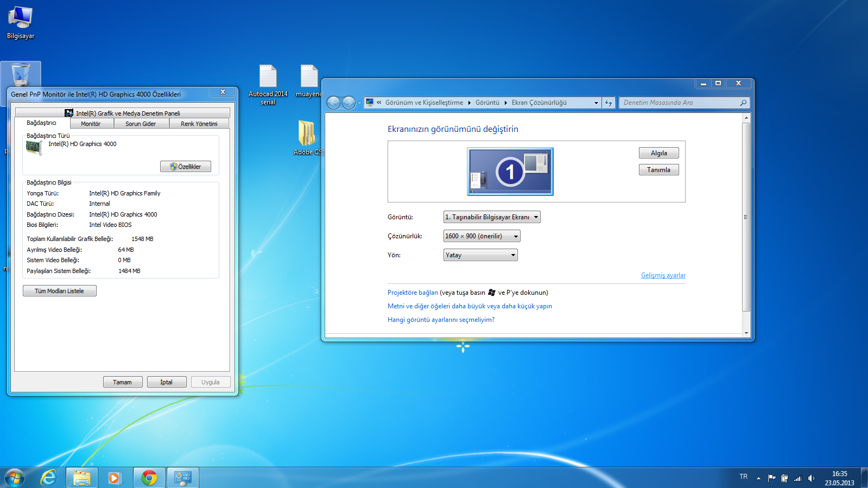Open the volume speaker tray icon
The image size is (868, 488).
(811, 478)
